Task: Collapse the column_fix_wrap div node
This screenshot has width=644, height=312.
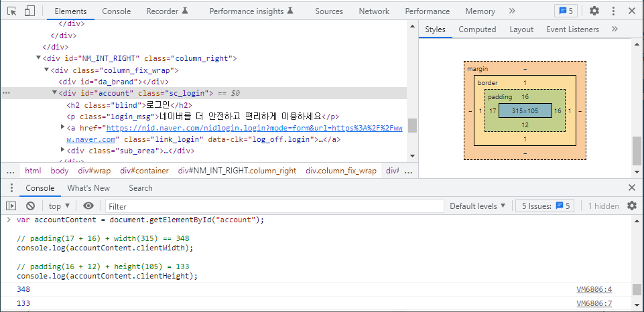Action: coord(46,70)
